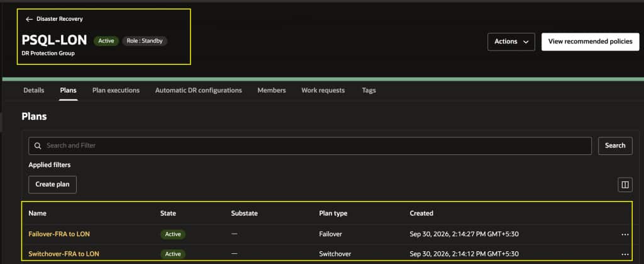Open the Work requests tab

pyautogui.click(x=323, y=90)
